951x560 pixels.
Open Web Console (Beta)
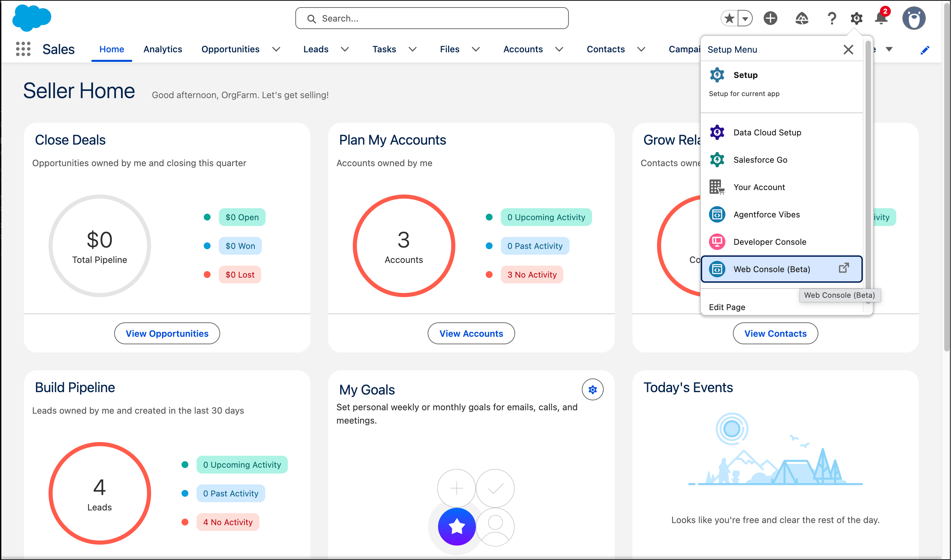point(772,269)
